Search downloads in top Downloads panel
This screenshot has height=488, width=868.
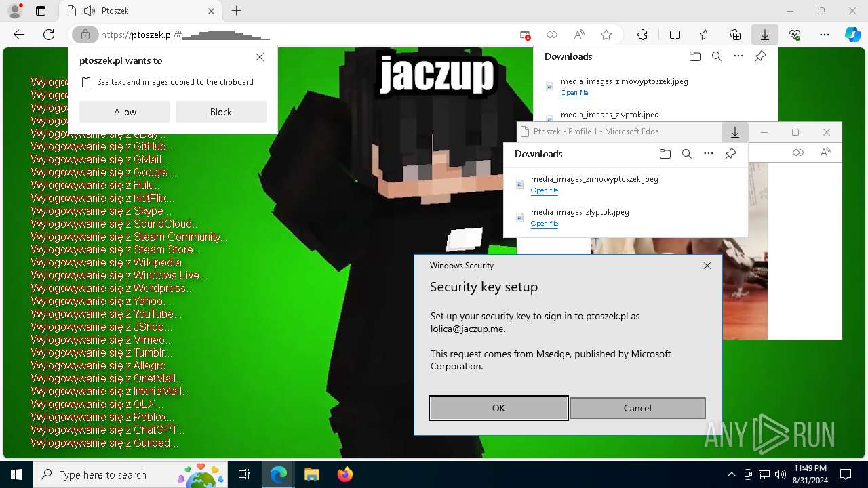pos(716,56)
